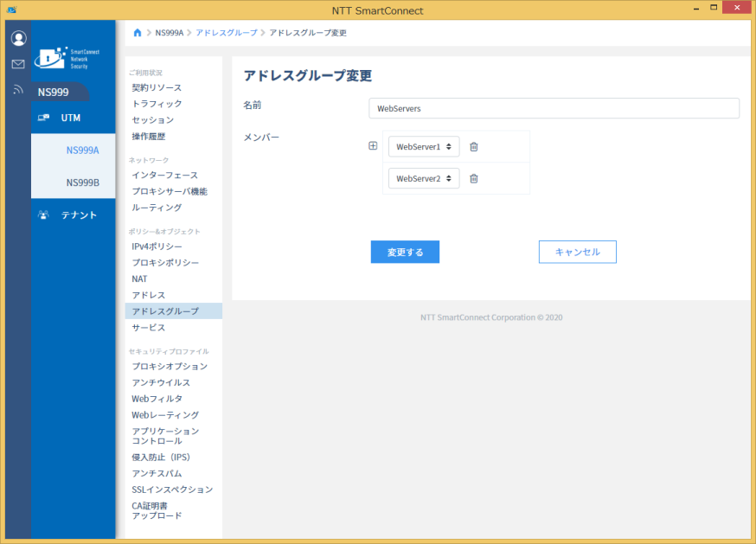Open サービス menu item
Image resolution: width=756 pixels, height=544 pixels.
(x=149, y=328)
